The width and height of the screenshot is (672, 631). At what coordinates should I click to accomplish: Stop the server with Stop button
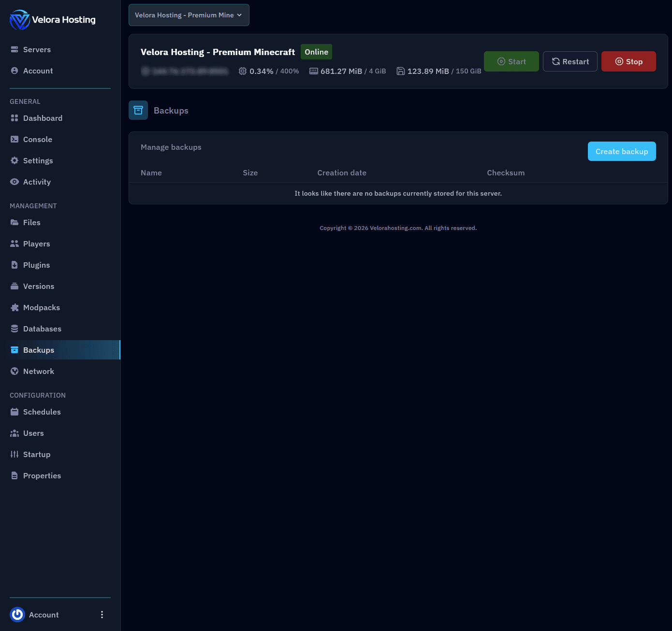pos(628,61)
